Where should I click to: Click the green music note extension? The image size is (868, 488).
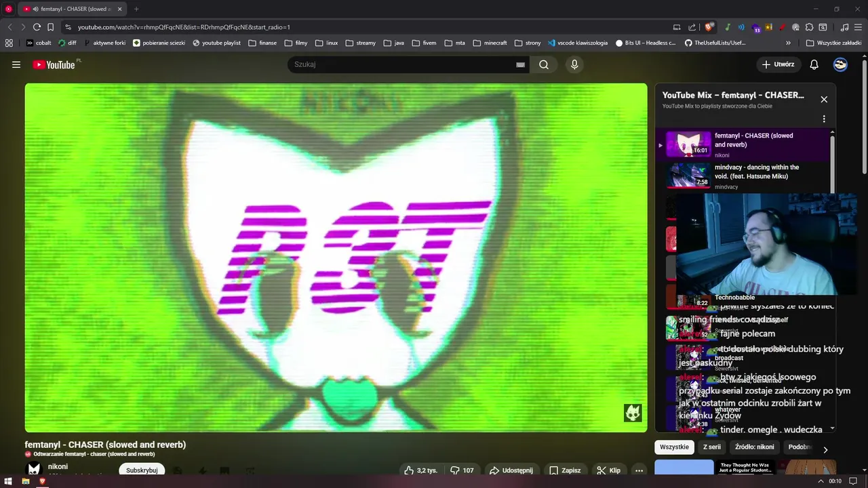[727, 27]
